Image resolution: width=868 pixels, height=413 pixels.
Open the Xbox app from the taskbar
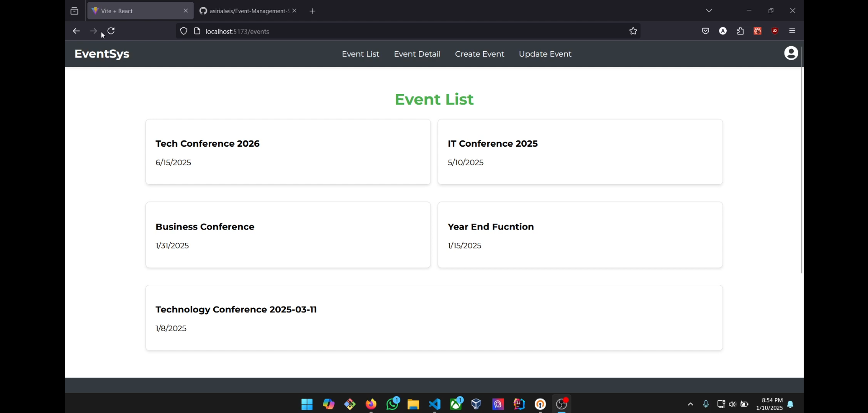(x=456, y=404)
